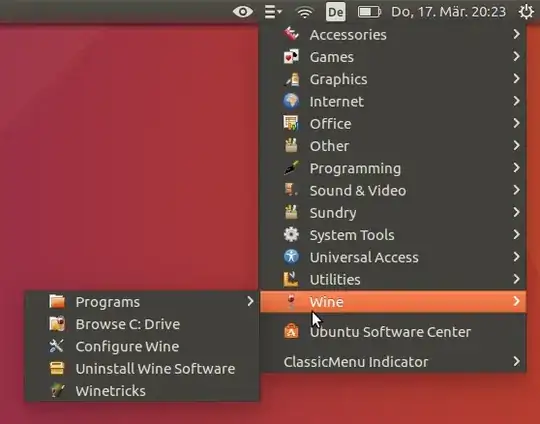Click the Configure Wine tools icon
The width and height of the screenshot is (540, 424).
(57, 346)
